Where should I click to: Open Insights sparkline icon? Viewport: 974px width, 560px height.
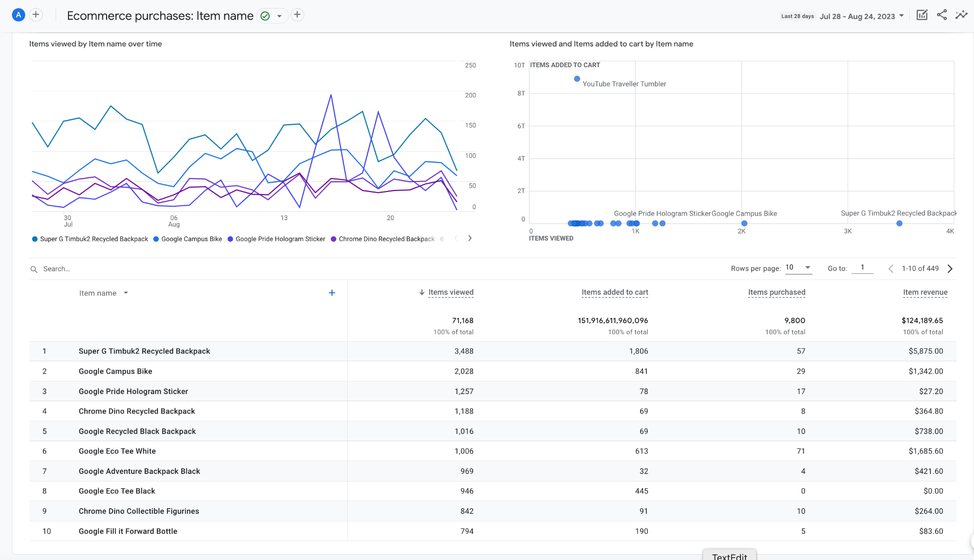click(961, 15)
